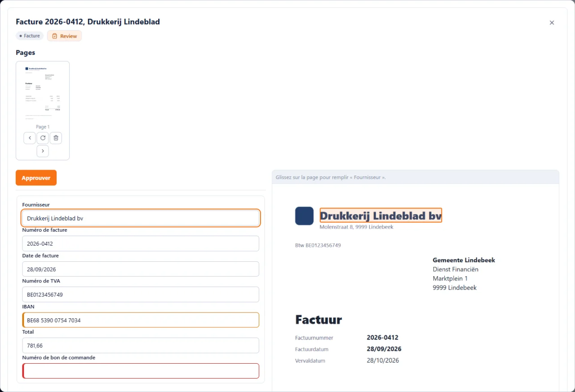The height and width of the screenshot is (392, 575).
Task: Click the dialog title Facture 2026-0412
Action: [x=88, y=22]
